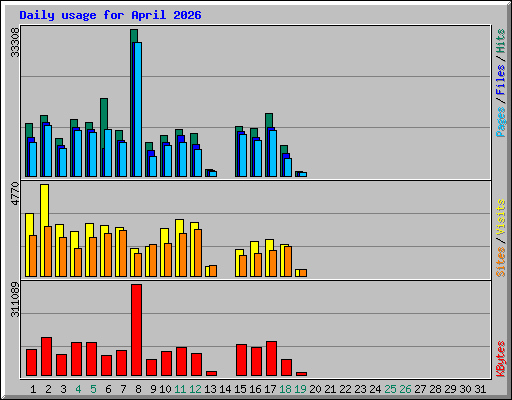Click day 16 on the x-axis
This screenshot has height=400, width=512.
click(255, 389)
